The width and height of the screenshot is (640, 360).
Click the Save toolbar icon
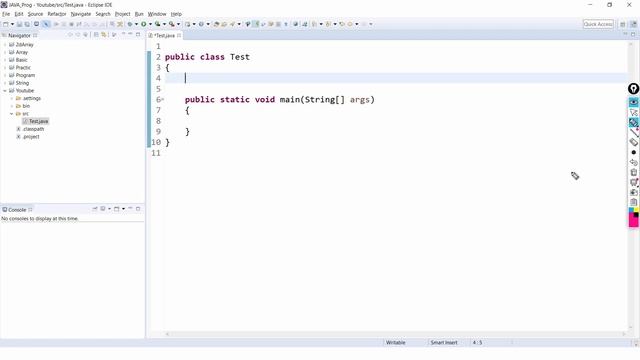click(19, 24)
